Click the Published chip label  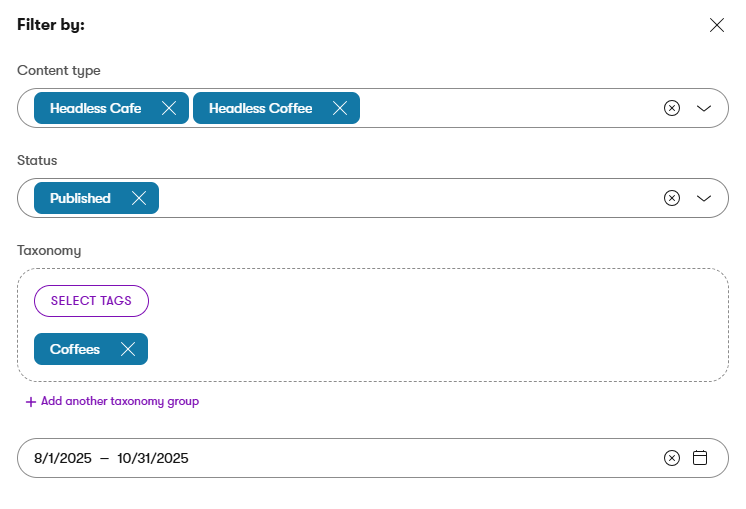point(80,198)
